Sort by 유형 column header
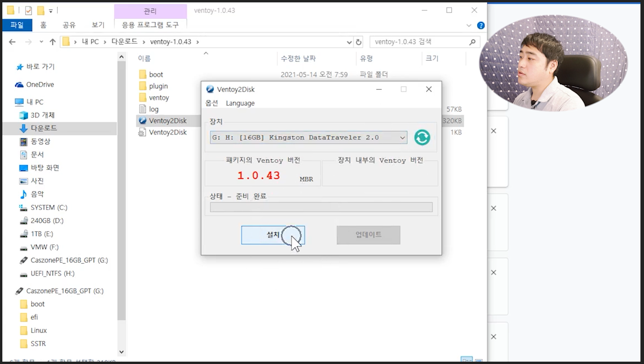Image resolution: width=644 pixels, height=364 pixels. click(x=366, y=58)
